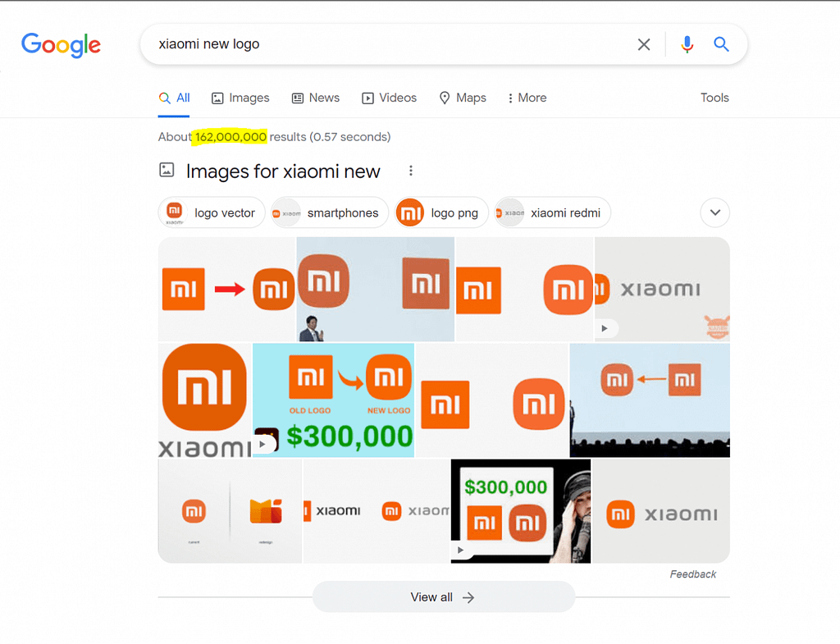
Task: Select the 'xiaomi redmi' chip
Action: coord(552,212)
